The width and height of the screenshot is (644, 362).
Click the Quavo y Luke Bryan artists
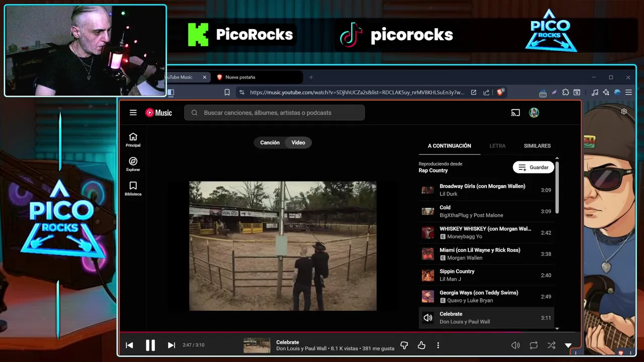pos(470,300)
